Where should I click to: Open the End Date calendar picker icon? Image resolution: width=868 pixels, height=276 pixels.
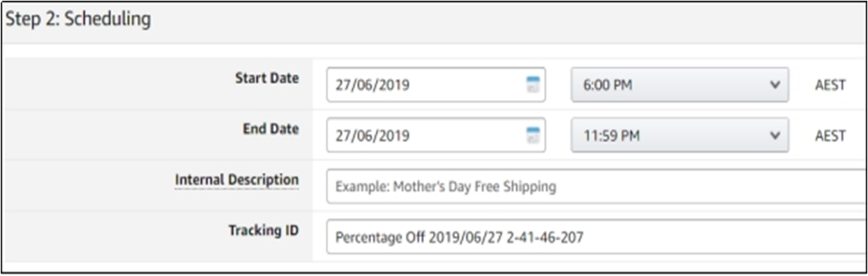[x=533, y=135]
